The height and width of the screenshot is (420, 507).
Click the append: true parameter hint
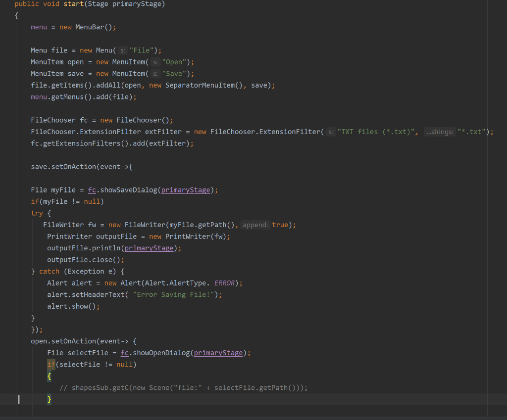pos(254,225)
